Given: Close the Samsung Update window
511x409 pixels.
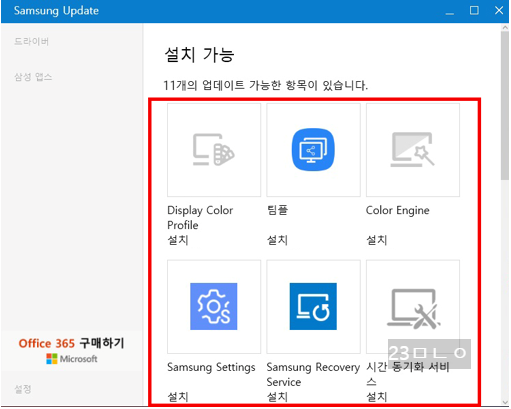Looking at the screenshot, I should [x=499, y=11].
